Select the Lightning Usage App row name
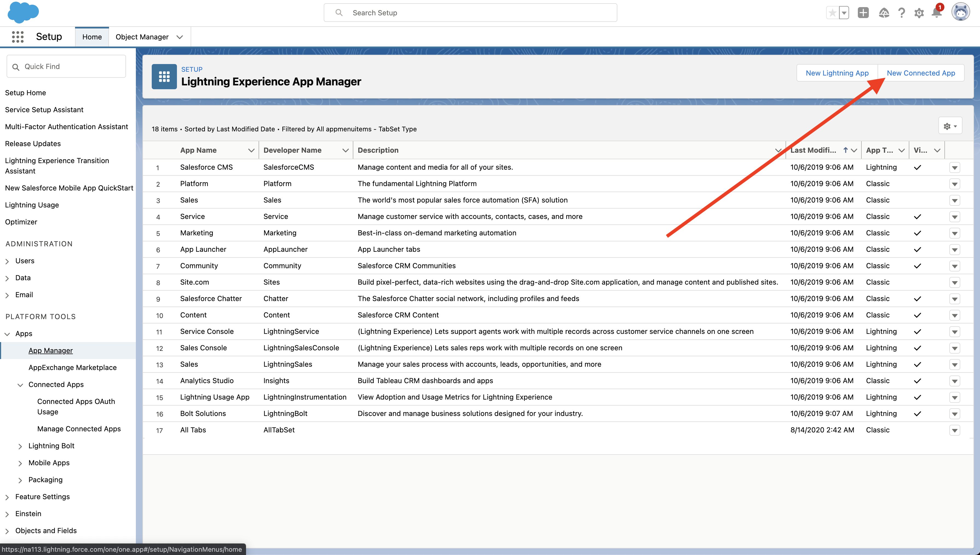Screen dimensions: 980x555 point(214,397)
